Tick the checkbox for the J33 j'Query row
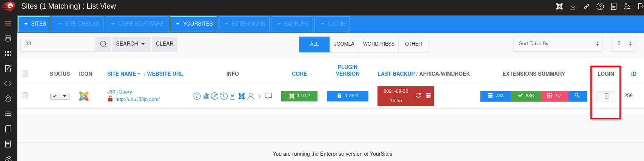 25,95
